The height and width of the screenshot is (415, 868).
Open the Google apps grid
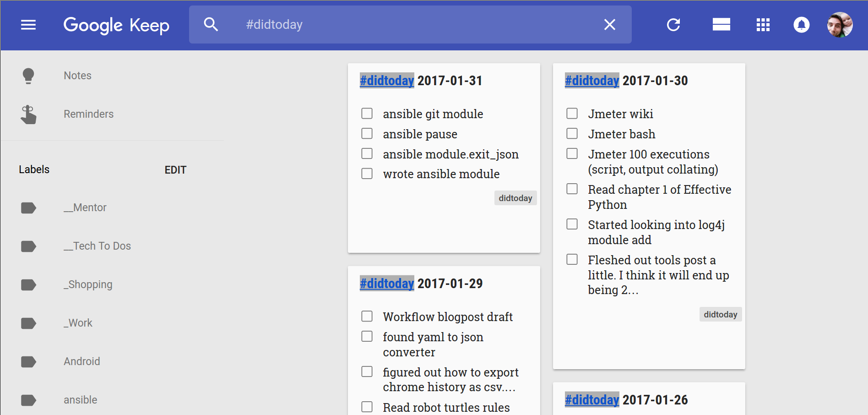(x=763, y=25)
